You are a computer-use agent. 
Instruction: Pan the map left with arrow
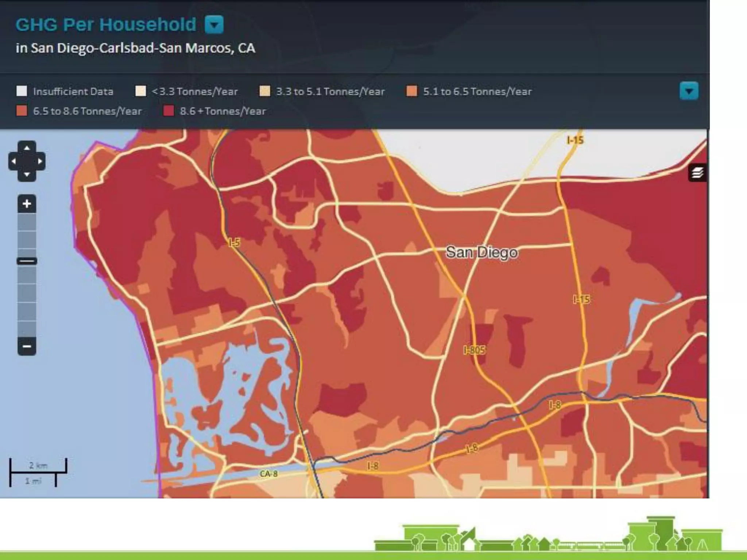pos(13,161)
